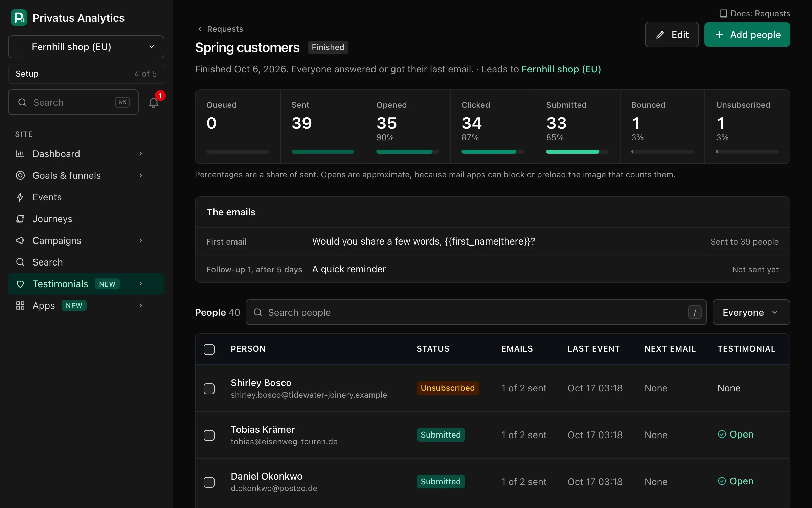
Task: Click the Dashboard chart icon
Action: pyautogui.click(x=20, y=154)
